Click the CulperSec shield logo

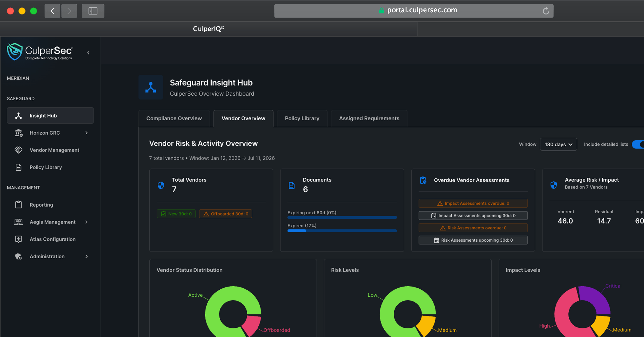point(15,52)
